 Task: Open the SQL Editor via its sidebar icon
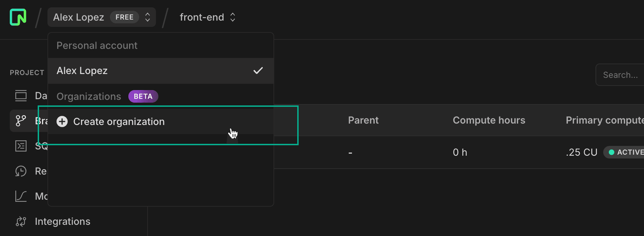pyautogui.click(x=21, y=146)
